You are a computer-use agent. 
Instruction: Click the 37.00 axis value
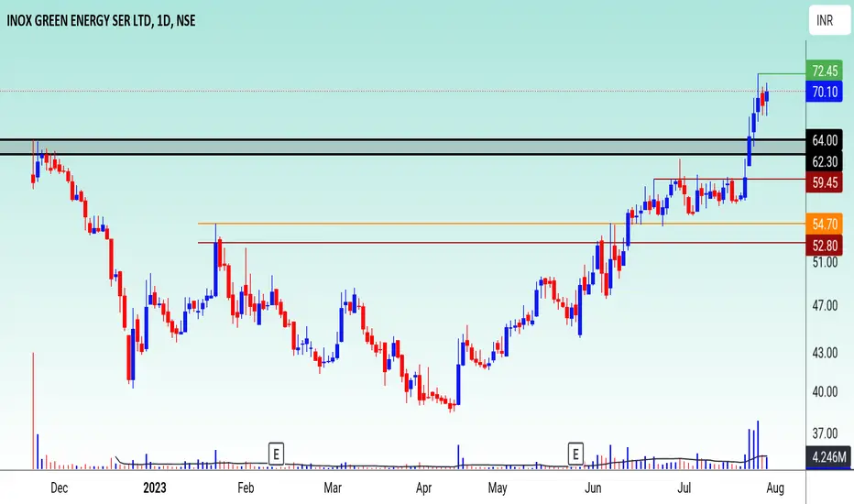(825, 433)
